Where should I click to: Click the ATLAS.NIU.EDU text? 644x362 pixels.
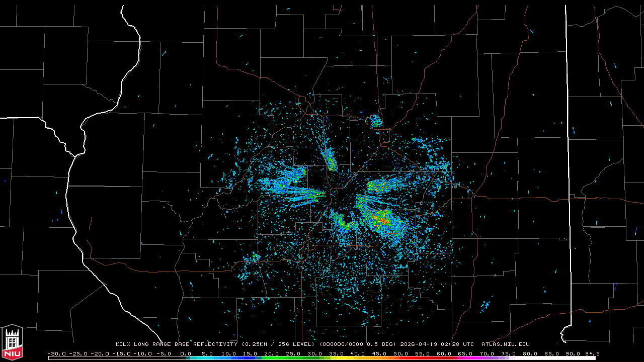coord(506,344)
